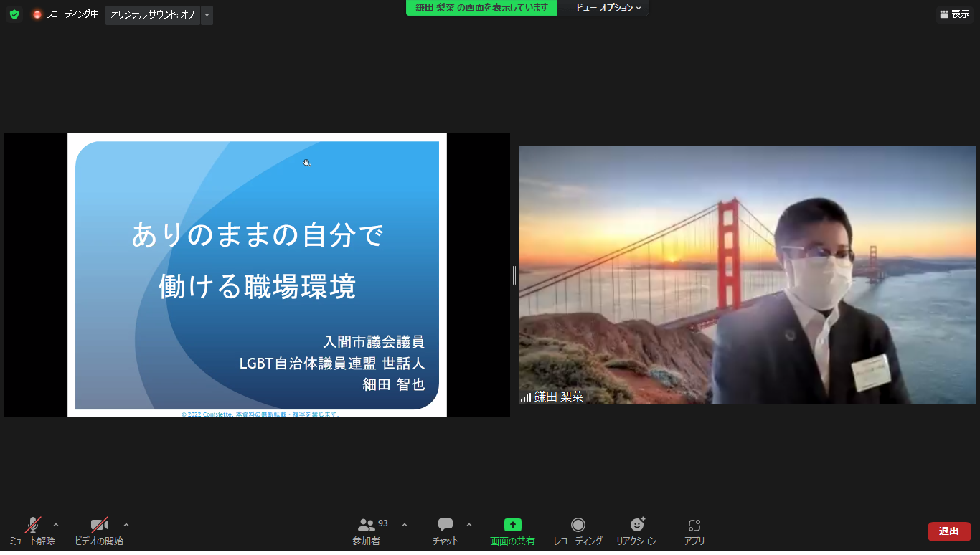980x555 pixels.
Task: Click the green screen share icon
Action: coord(512,525)
